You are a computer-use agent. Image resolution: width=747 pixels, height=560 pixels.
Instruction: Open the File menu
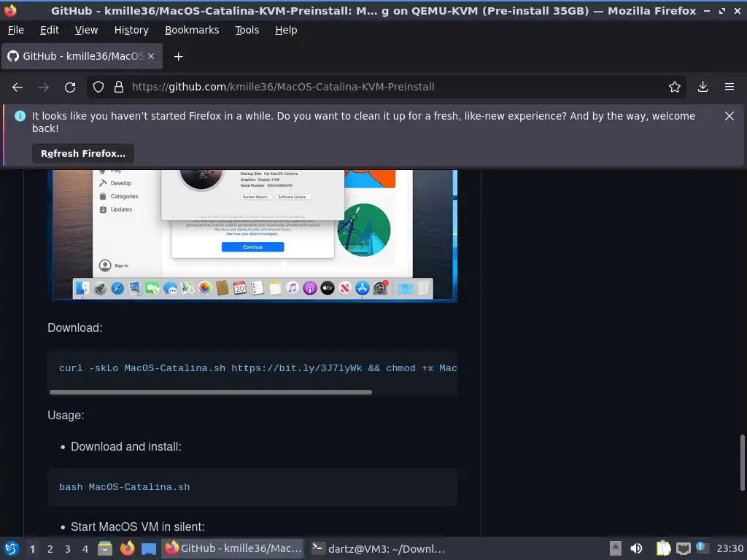pyautogui.click(x=16, y=30)
